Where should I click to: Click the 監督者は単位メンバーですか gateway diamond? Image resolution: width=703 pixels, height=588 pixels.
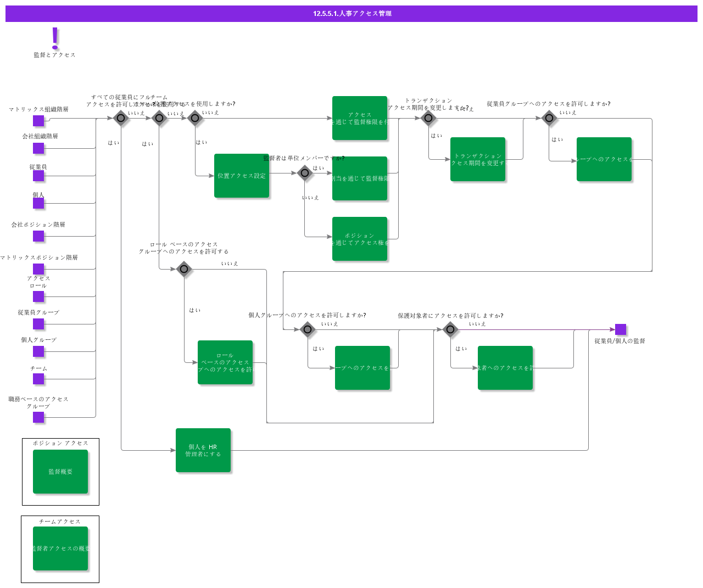305,173
